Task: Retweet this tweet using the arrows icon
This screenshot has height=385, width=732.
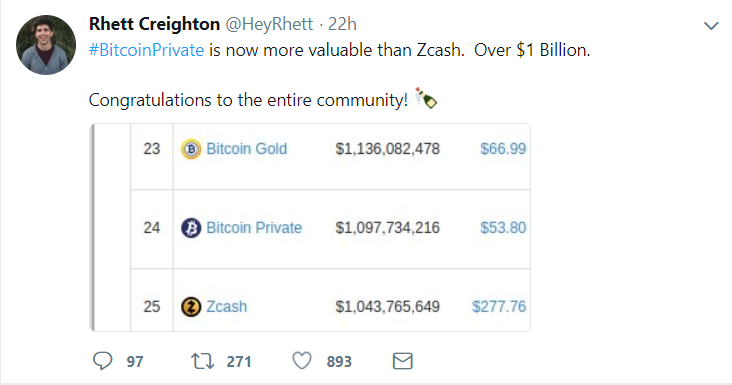Action: point(202,361)
